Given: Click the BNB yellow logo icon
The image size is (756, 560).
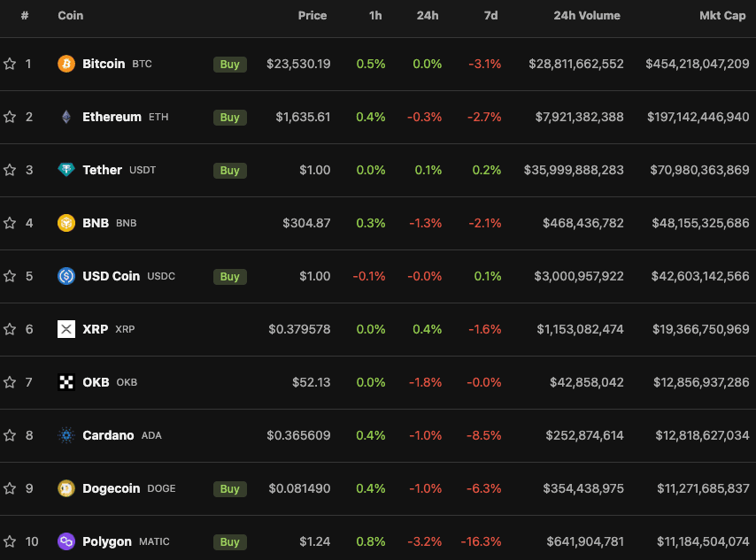Looking at the screenshot, I should click(x=66, y=223).
